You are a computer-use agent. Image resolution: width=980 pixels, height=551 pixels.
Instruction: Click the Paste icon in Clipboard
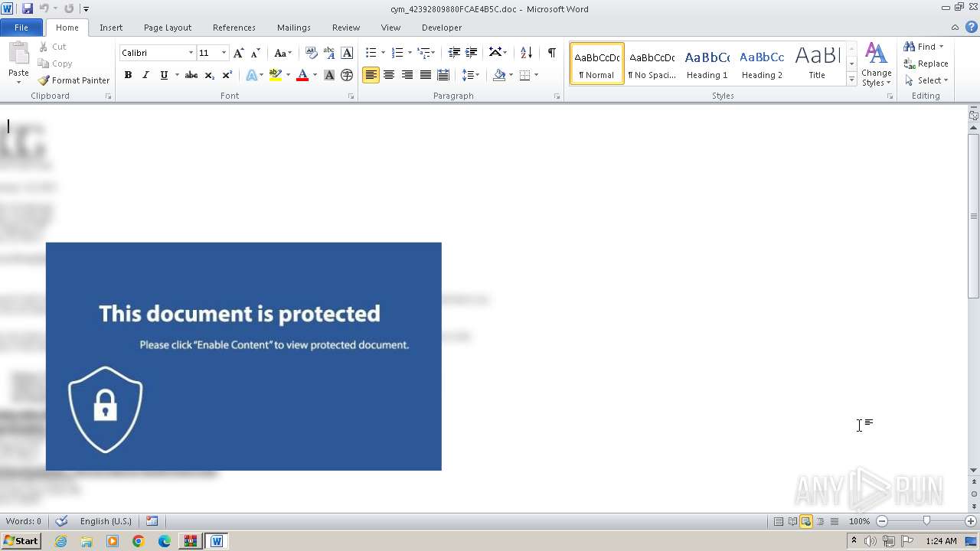18,54
